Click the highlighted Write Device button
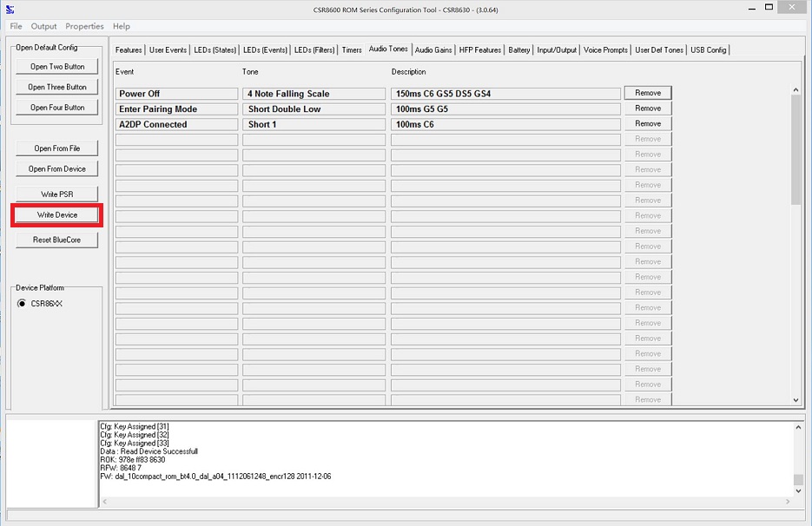The image size is (812, 526). [56, 214]
